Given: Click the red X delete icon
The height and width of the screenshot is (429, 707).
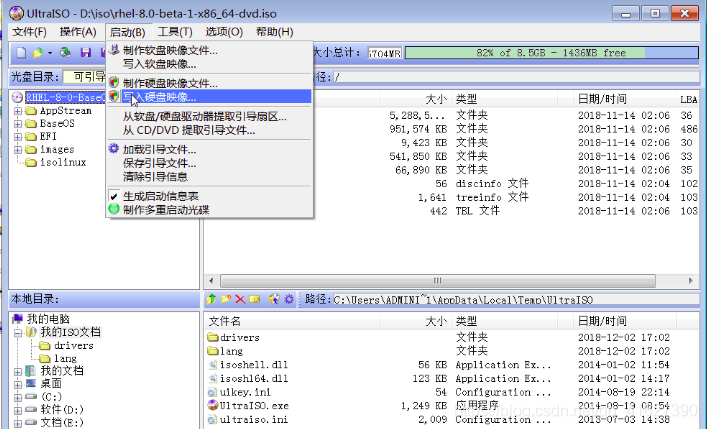Looking at the screenshot, I should tap(240, 299).
